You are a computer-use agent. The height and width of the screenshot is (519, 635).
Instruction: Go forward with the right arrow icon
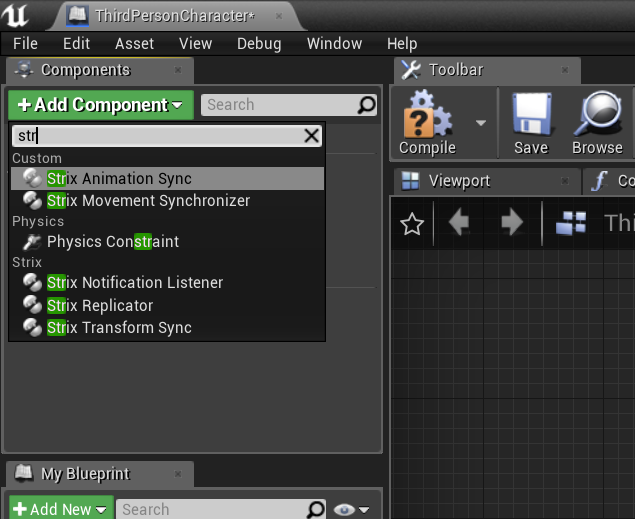tap(512, 222)
